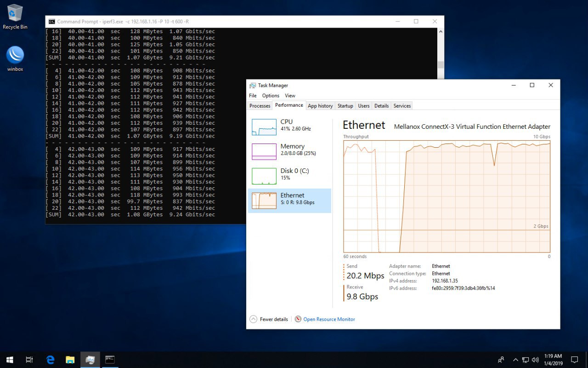Open the Task Manager File menu
The image size is (588, 368).
coord(253,96)
